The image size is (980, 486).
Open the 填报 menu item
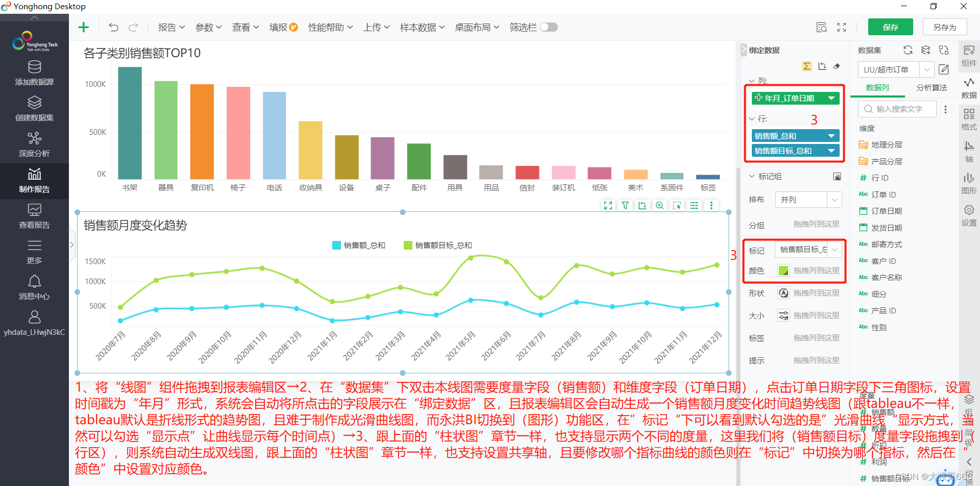click(283, 27)
